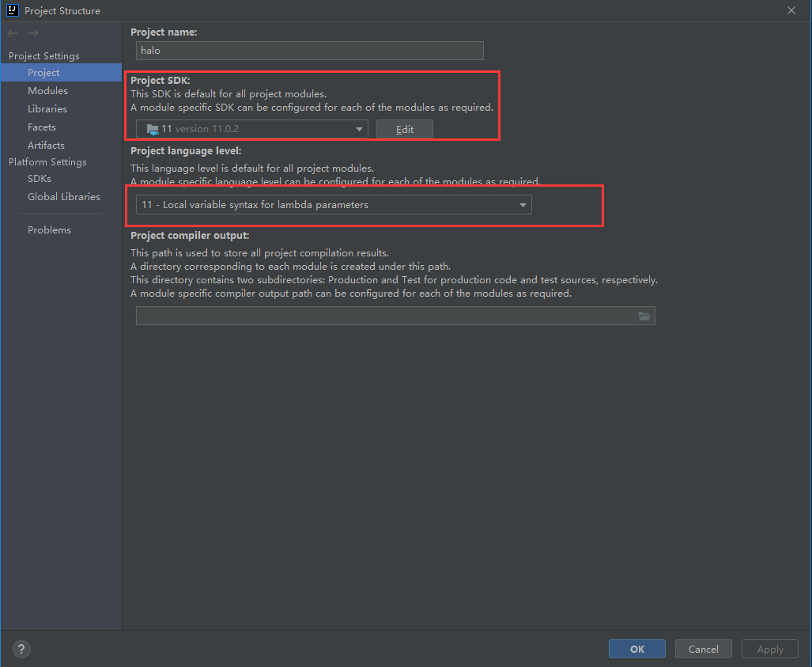Click the Edit button for the SDK

(x=404, y=129)
